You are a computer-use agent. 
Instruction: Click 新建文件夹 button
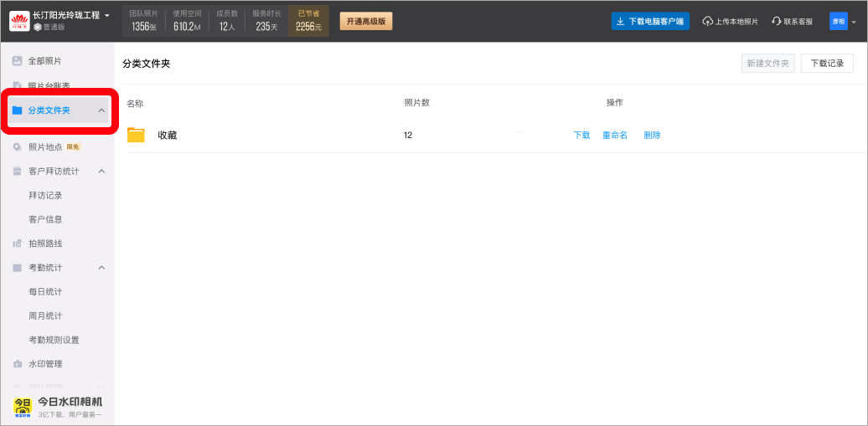(767, 63)
